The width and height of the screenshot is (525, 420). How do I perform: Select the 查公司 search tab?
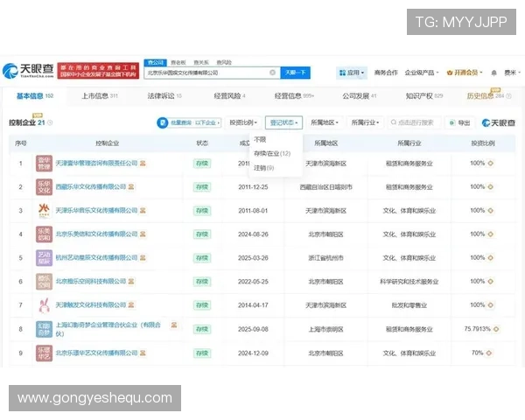click(156, 63)
